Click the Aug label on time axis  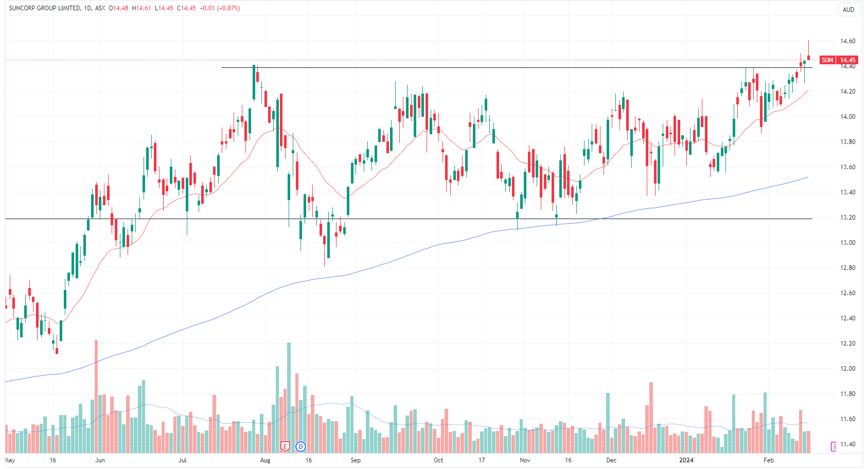265,460
